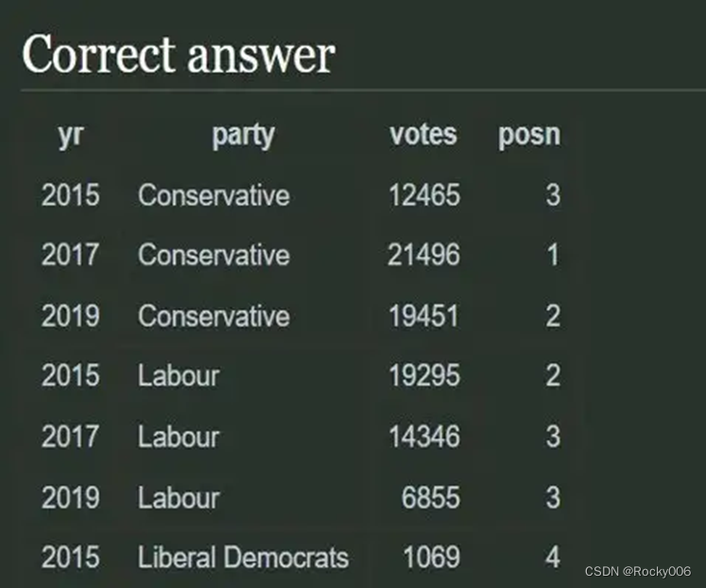Click the position 1 cell in the 2017 Conservative row
Screen dimensions: 706x588
(x=553, y=255)
